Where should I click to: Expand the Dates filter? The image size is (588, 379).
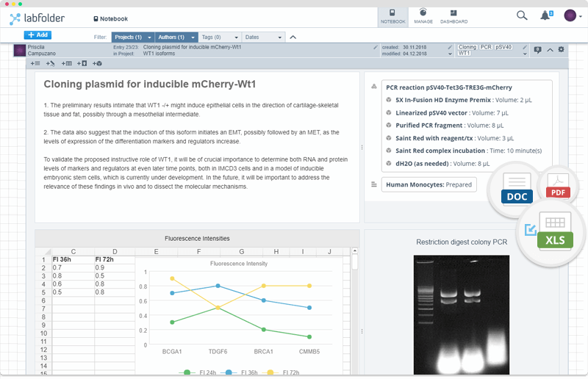pos(263,37)
